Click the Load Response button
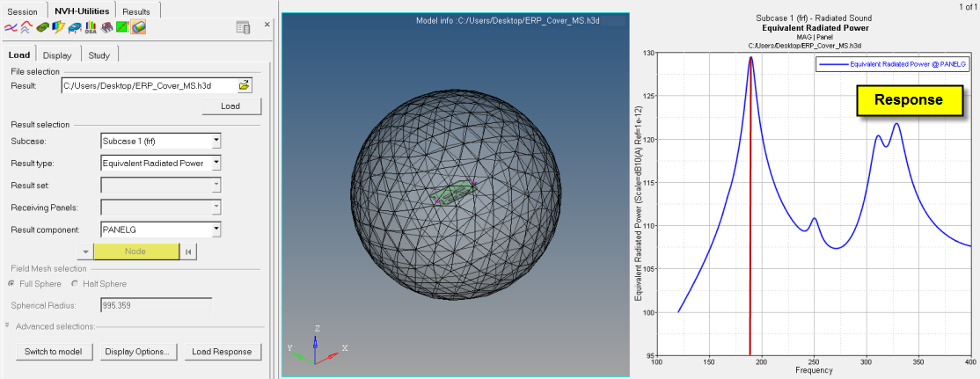This screenshot has width=980, height=379. (x=221, y=352)
